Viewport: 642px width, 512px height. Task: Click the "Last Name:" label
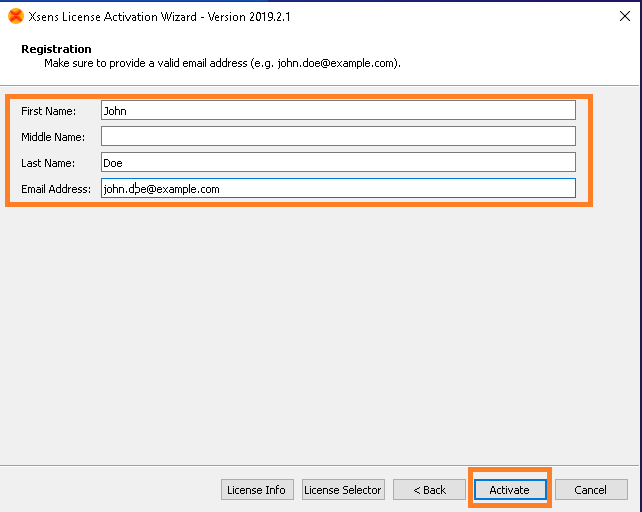pyautogui.click(x=48, y=163)
